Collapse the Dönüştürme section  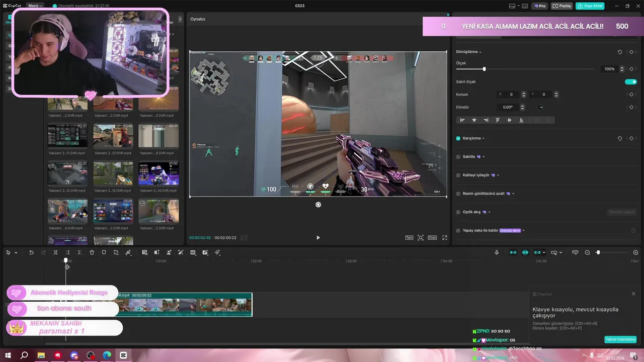click(480, 52)
